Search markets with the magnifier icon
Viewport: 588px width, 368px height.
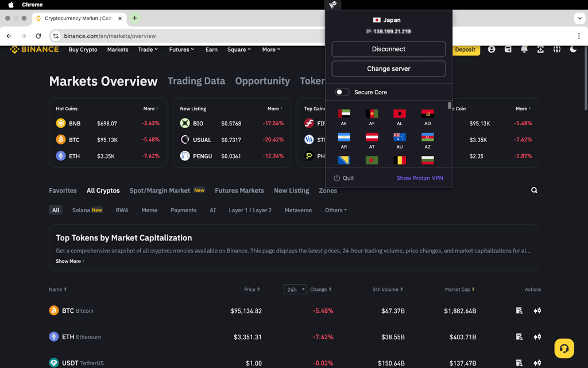point(534,190)
